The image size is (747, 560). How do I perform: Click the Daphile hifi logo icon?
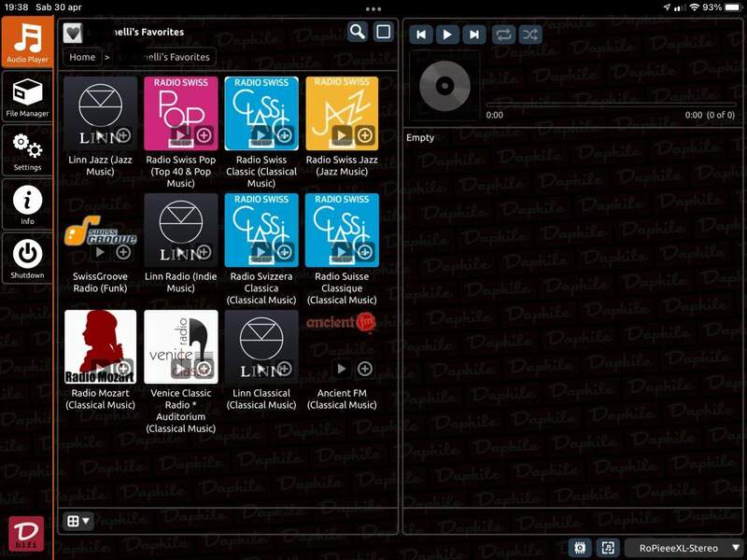tap(26, 534)
